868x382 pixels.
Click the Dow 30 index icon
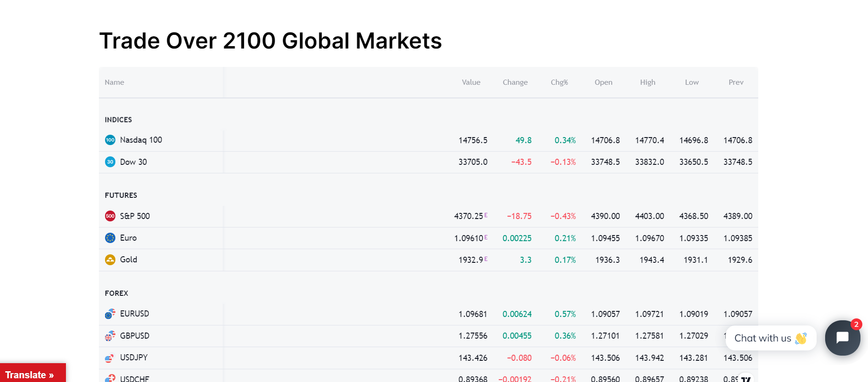[110, 162]
